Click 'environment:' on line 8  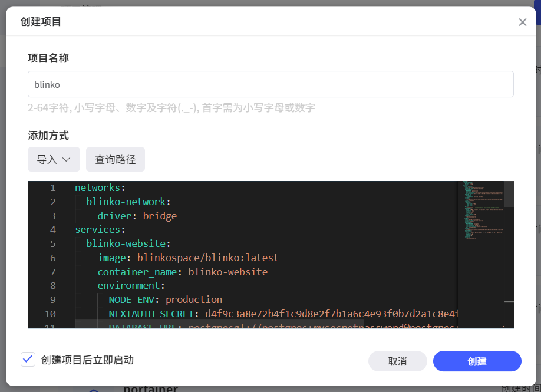[131, 286]
